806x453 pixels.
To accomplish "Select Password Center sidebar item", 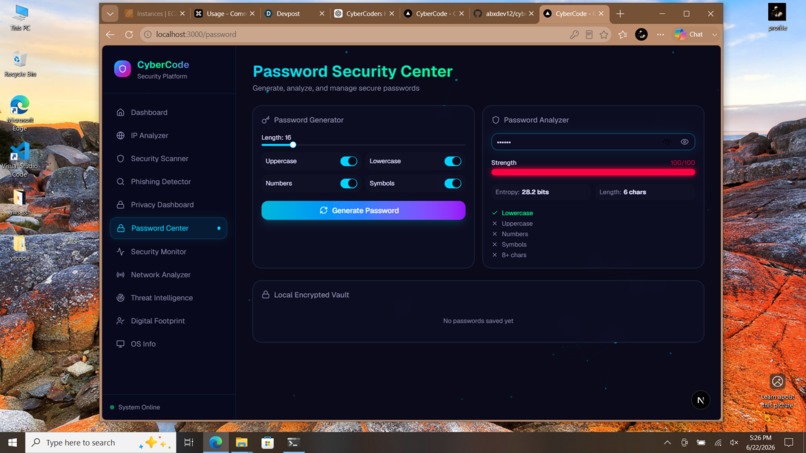I will [x=169, y=228].
